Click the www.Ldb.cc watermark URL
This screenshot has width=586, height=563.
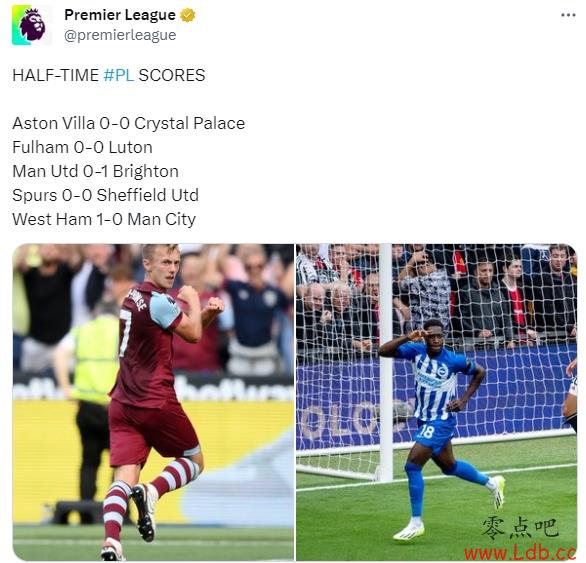click(x=520, y=553)
